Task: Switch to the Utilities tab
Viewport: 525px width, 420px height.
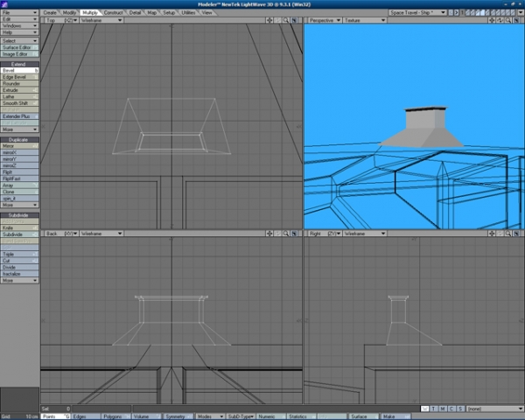Action: (x=188, y=12)
